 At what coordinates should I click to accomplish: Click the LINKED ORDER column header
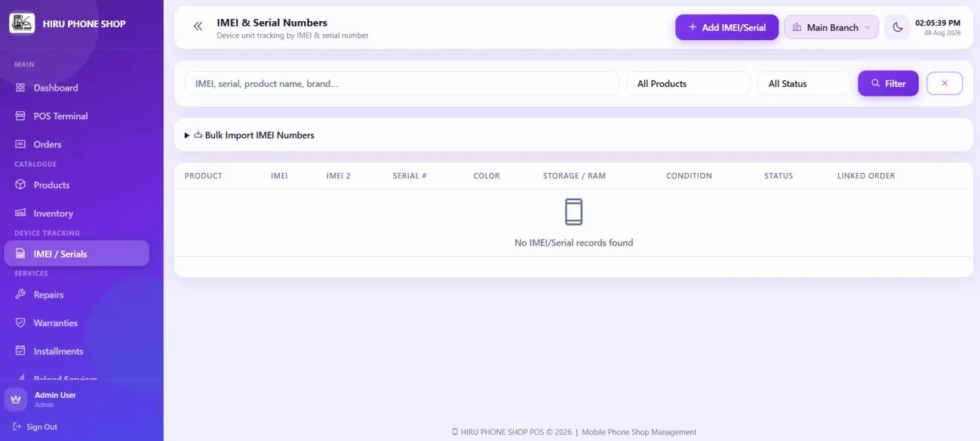866,176
